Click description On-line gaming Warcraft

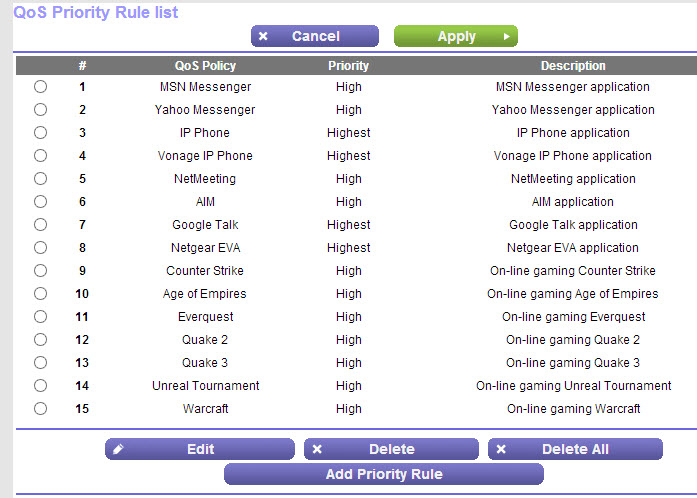point(573,409)
